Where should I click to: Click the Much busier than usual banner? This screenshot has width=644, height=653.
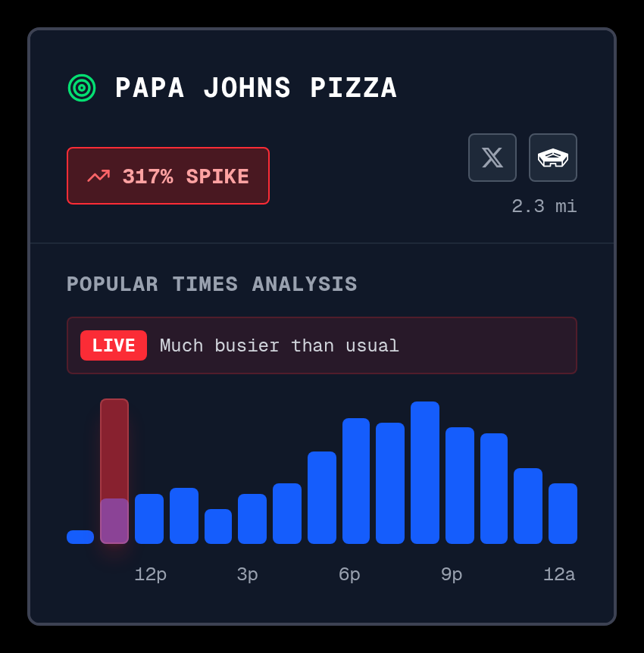pos(321,345)
